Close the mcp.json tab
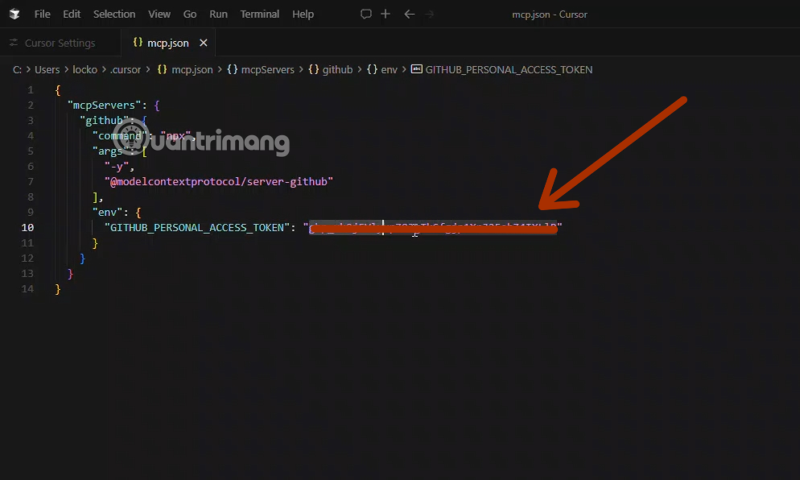Image resolution: width=800 pixels, height=480 pixels. pos(203,43)
